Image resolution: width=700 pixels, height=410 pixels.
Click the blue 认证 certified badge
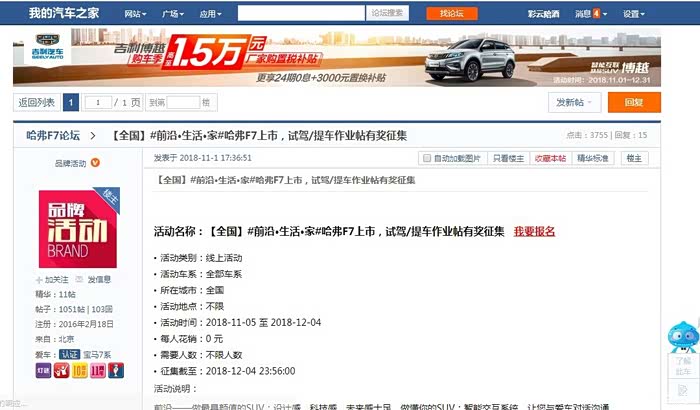point(70,355)
